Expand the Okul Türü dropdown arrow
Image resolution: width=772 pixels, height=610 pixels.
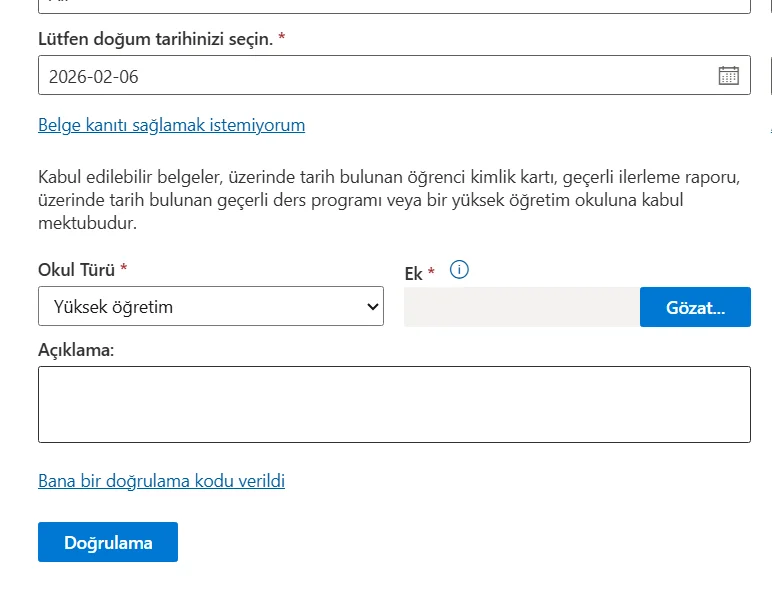[x=372, y=307]
